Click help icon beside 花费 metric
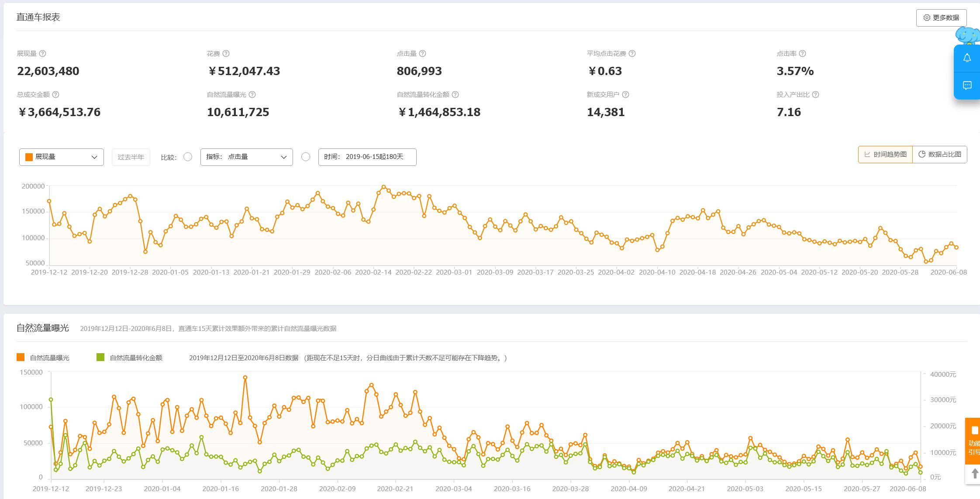The width and height of the screenshot is (980, 499). point(226,54)
